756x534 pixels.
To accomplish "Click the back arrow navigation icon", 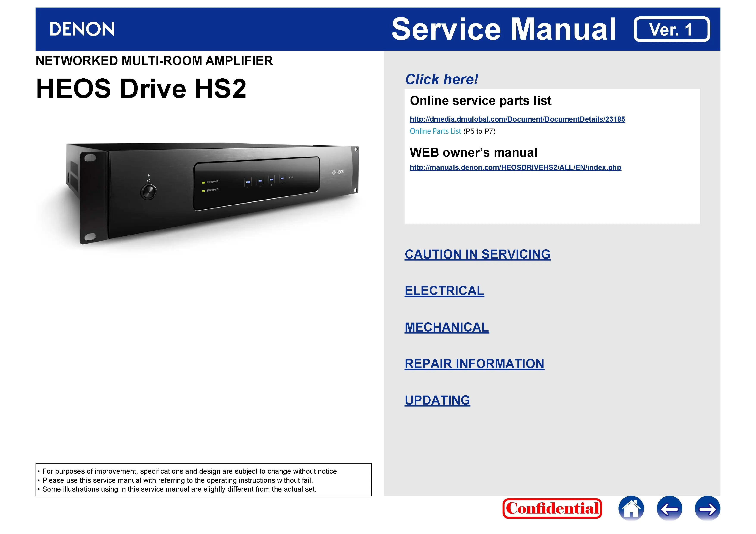I will pyautogui.click(x=669, y=508).
